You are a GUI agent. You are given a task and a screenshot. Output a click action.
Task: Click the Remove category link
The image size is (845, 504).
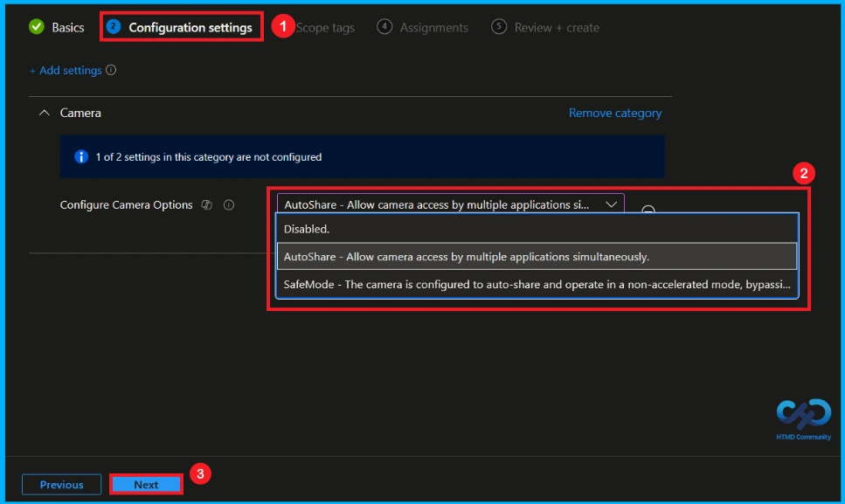tap(615, 113)
